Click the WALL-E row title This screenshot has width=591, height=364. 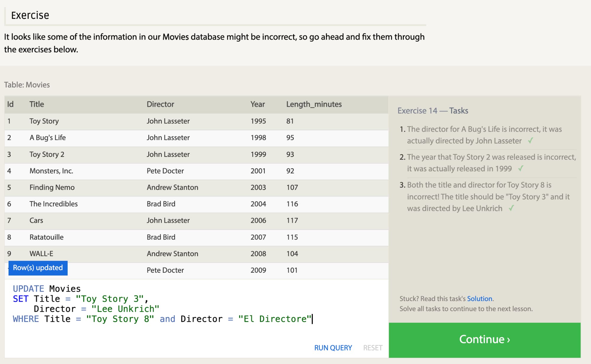(41, 253)
